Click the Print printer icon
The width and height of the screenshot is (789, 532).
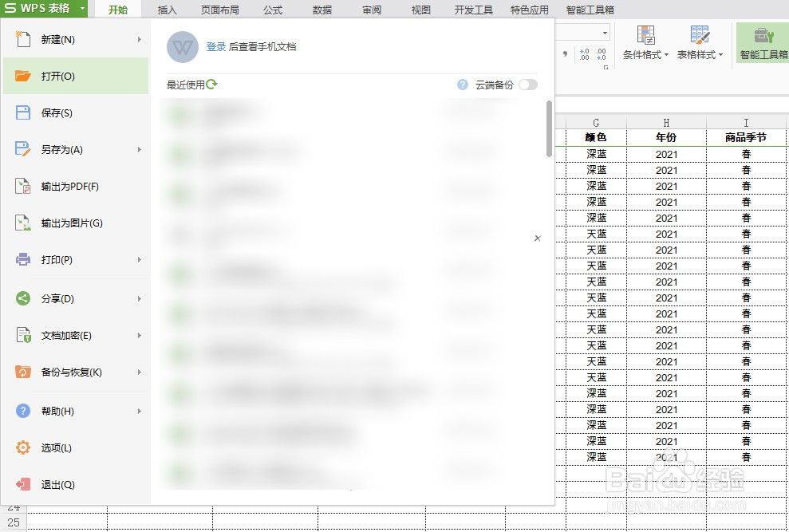[x=23, y=260]
